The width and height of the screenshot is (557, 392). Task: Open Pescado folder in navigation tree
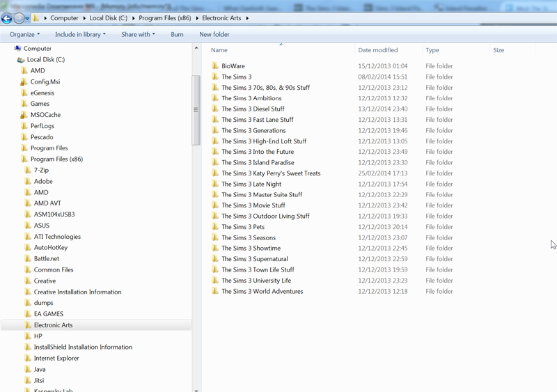coord(42,137)
